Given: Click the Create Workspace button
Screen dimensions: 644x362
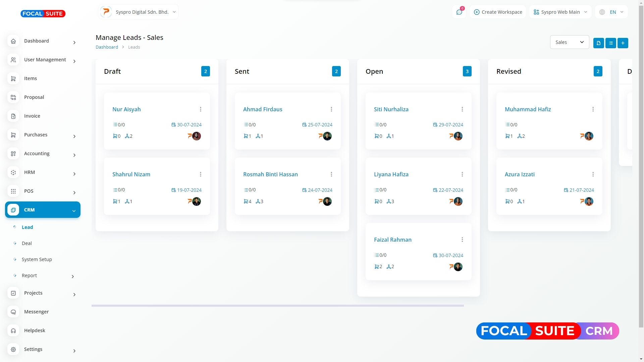Looking at the screenshot, I should [x=498, y=12].
